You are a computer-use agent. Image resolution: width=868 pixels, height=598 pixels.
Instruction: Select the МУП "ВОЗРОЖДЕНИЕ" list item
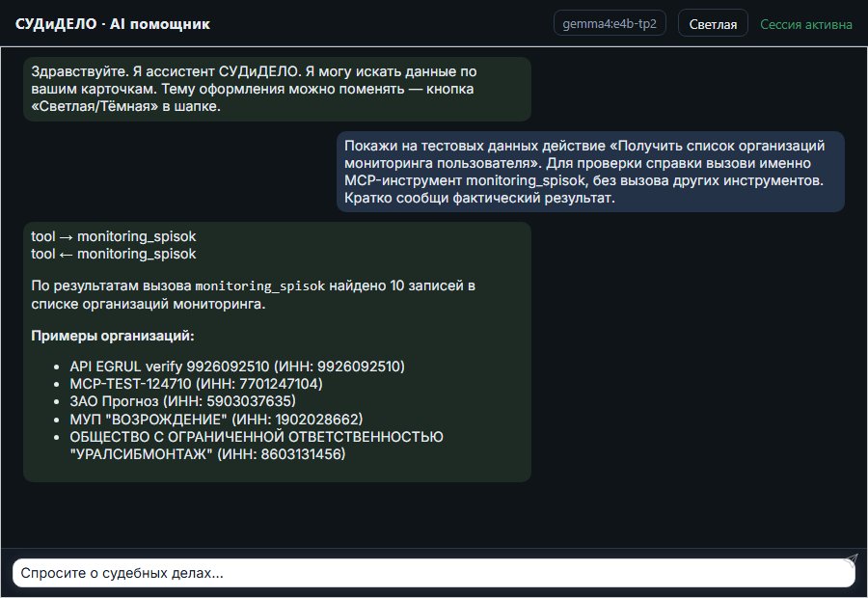216,420
